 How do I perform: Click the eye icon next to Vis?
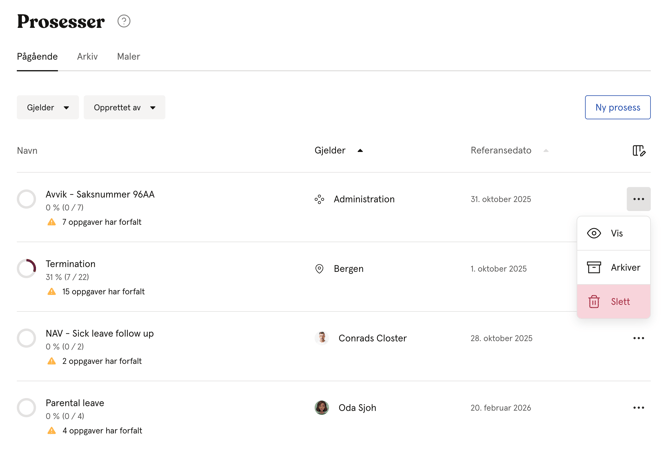[x=594, y=233]
